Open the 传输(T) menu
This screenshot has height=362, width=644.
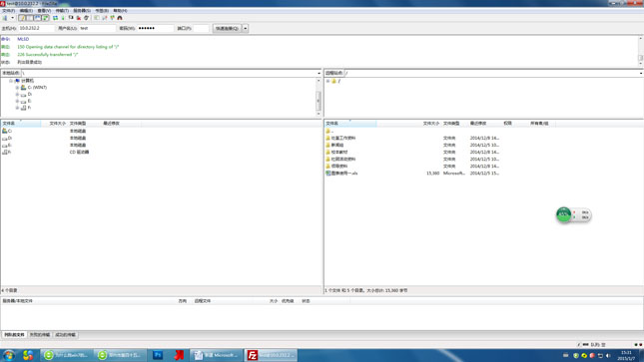pos(62,11)
